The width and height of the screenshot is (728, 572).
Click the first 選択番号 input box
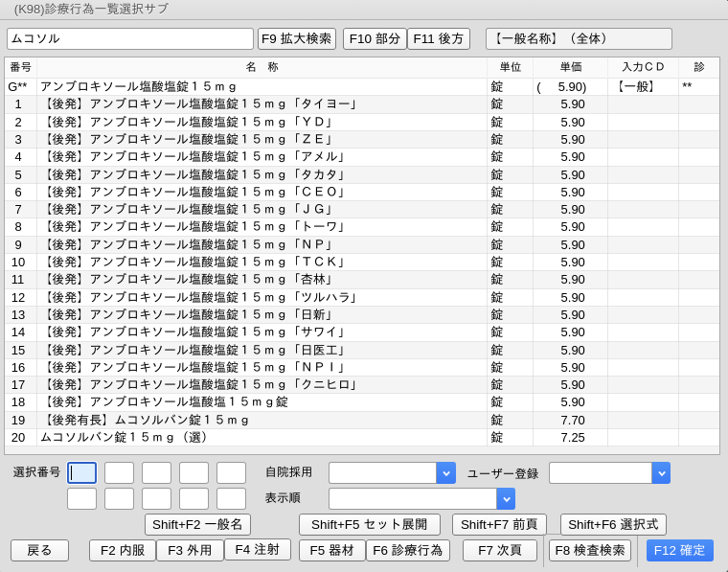tap(81, 473)
